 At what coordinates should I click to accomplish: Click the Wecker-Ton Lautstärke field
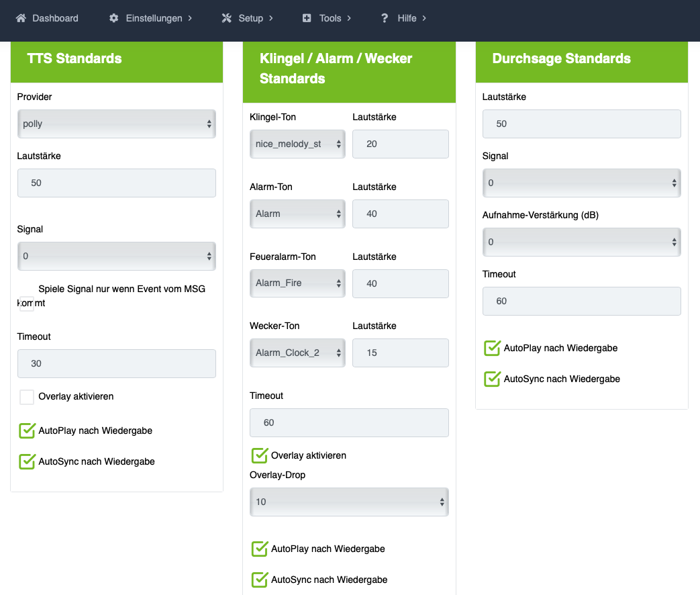click(400, 353)
